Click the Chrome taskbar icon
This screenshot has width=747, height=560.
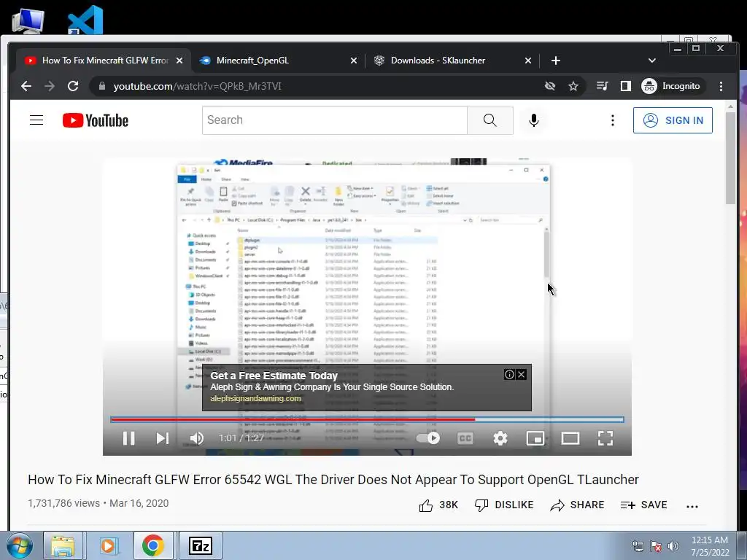153,545
